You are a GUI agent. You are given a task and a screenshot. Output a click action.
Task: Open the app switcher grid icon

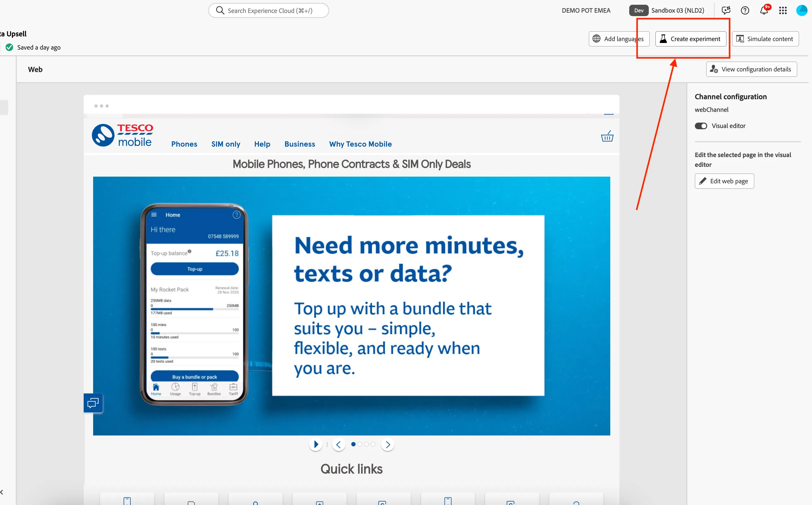click(783, 10)
